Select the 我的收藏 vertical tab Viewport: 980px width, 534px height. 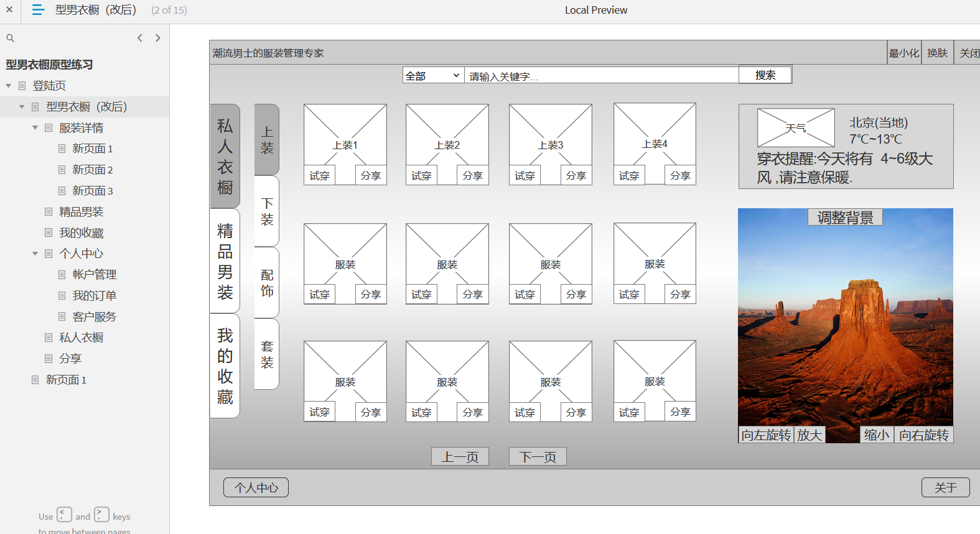coord(225,366)
